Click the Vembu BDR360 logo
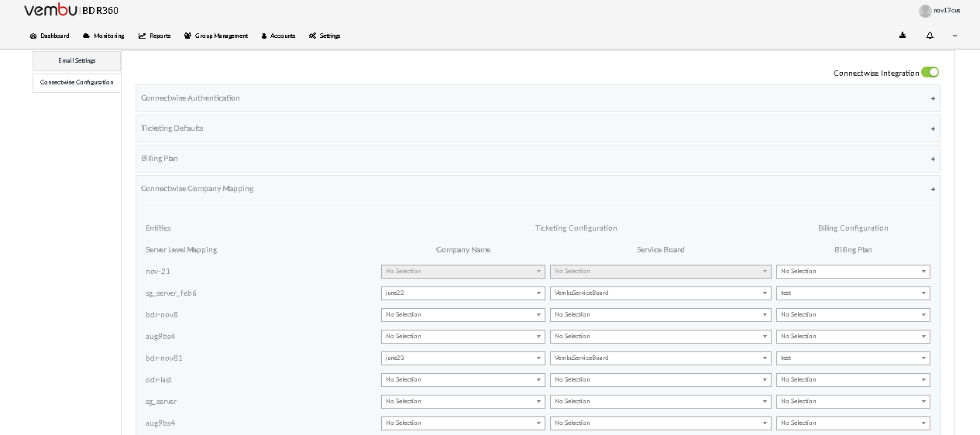980x435 pixels. coord(71,10)
